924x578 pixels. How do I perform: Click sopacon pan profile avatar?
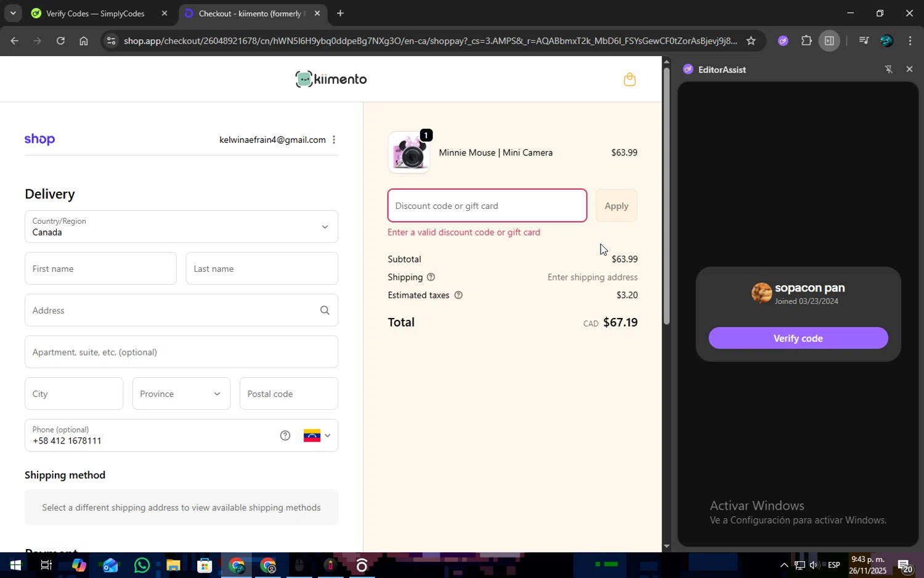[761, 293]
